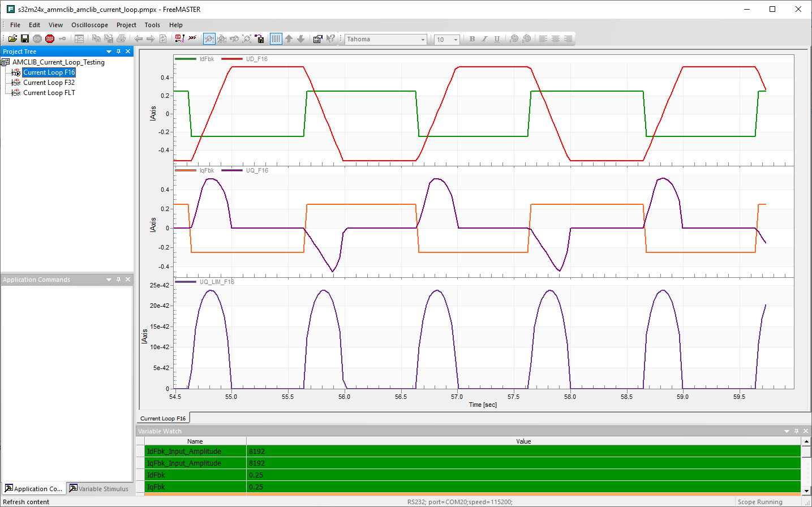Stop communication using the STOP icon
This screenshot has height=507, width=812.
[49, 38]
